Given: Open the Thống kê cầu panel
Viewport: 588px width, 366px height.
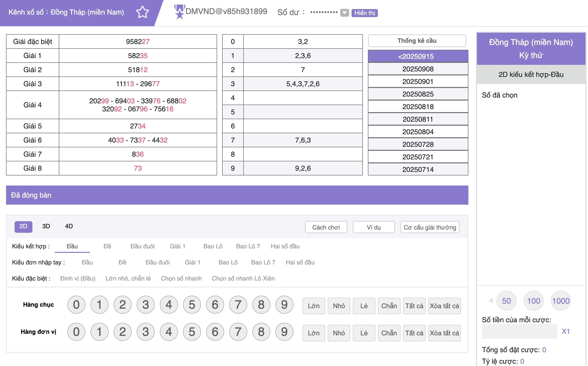Looking at the screenshot, I should [417, 41].
